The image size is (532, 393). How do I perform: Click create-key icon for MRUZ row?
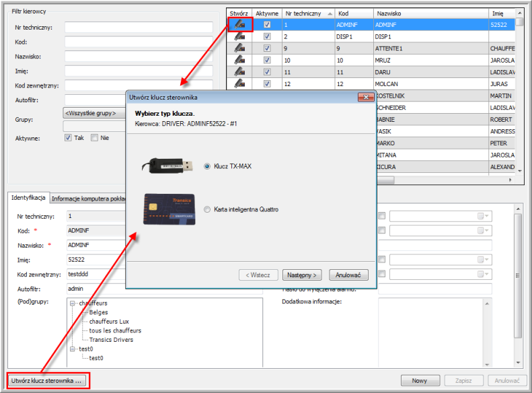[x=239, y=60]
